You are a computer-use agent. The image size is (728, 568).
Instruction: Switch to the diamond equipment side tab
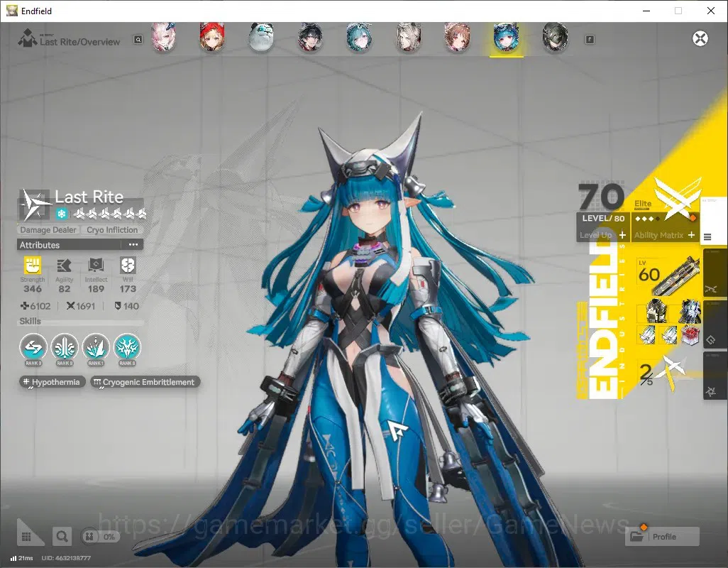(714, 324)
